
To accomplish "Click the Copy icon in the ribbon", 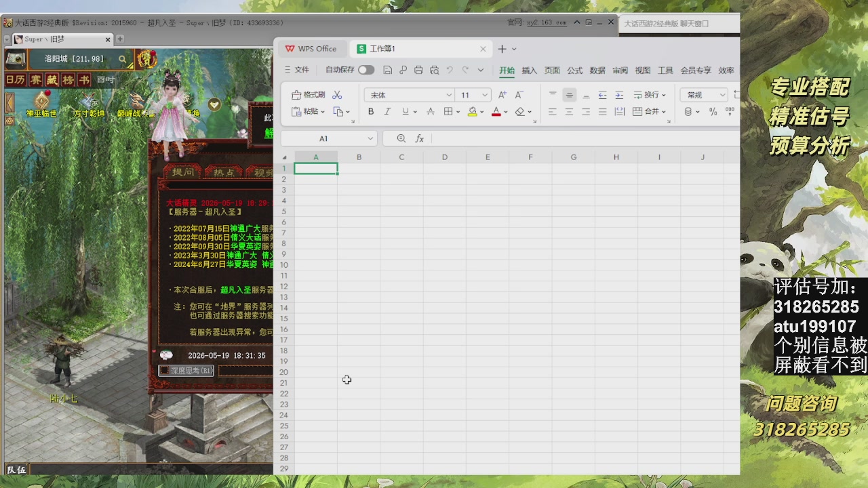I will [338, 112].
